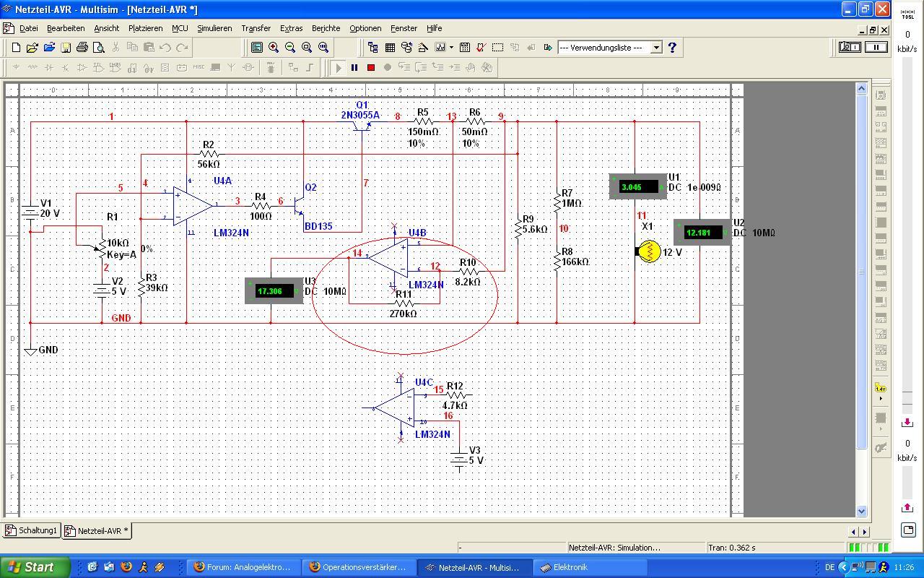Open the spreadsheet view icon
This screenshot has height=578, width=924.
click(390, 48)
